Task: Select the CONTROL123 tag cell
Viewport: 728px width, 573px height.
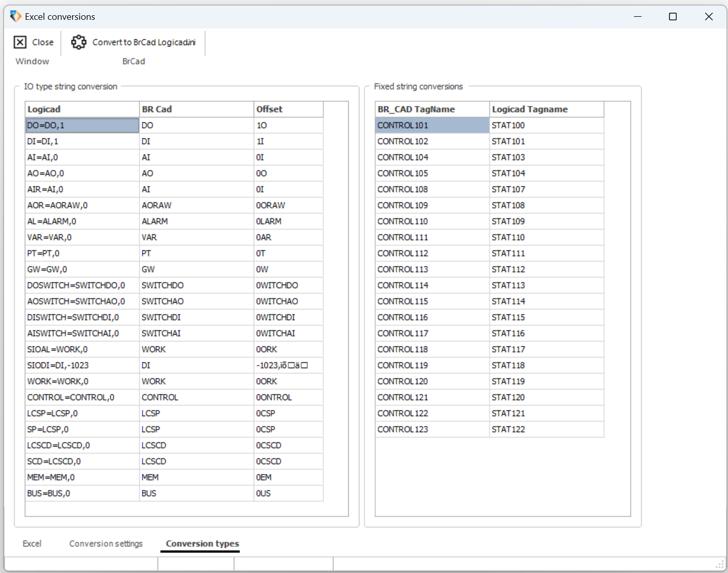Action: click(x=432, y=429)
